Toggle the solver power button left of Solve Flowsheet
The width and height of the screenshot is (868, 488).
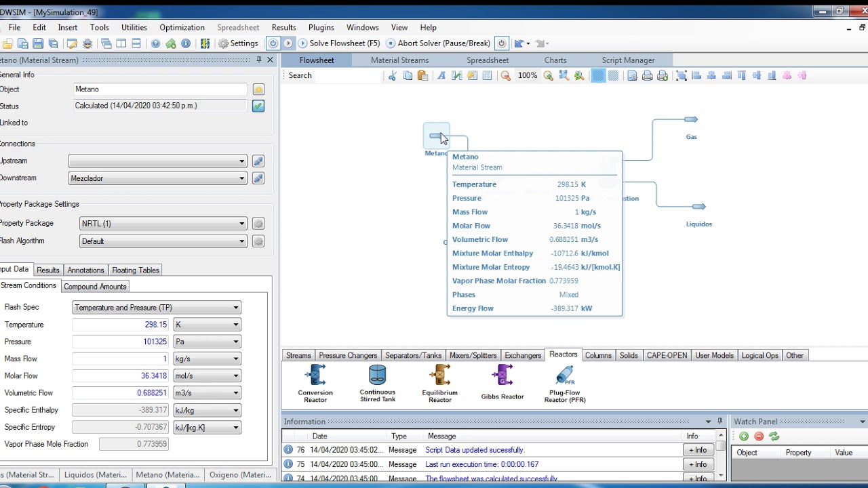point(273,43)
